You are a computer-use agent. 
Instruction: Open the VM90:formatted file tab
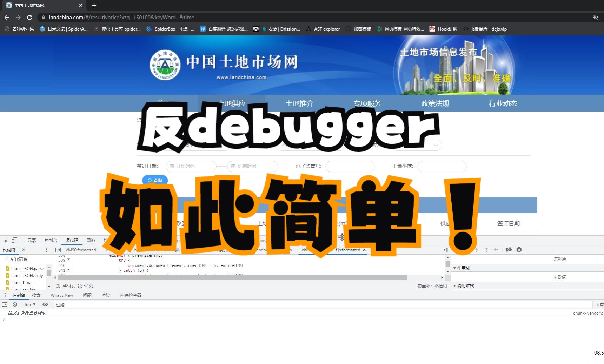tap(81, 250)
